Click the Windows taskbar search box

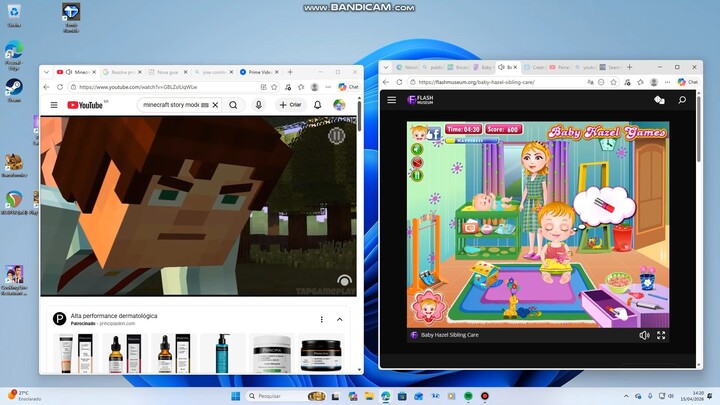click(270, 396)
